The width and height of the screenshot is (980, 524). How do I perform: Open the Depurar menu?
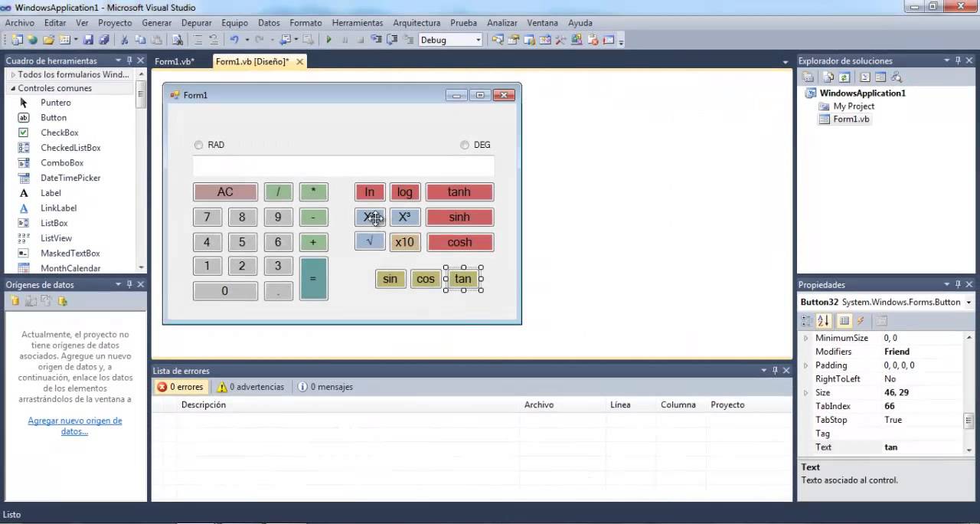pyautogui.click(x=197, y=23)
